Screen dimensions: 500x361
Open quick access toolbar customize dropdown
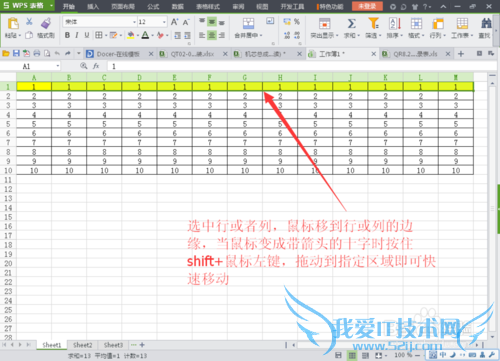point(79,53)
